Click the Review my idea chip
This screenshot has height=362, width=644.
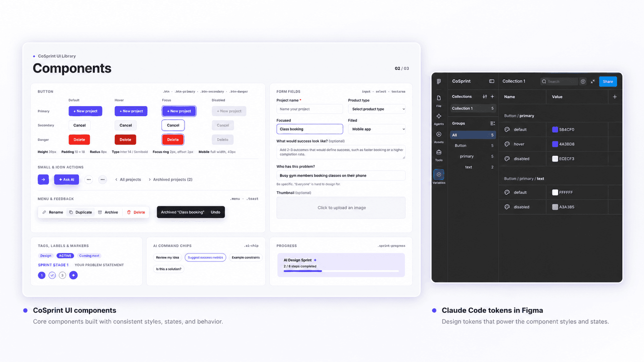(x=168, y=257)
